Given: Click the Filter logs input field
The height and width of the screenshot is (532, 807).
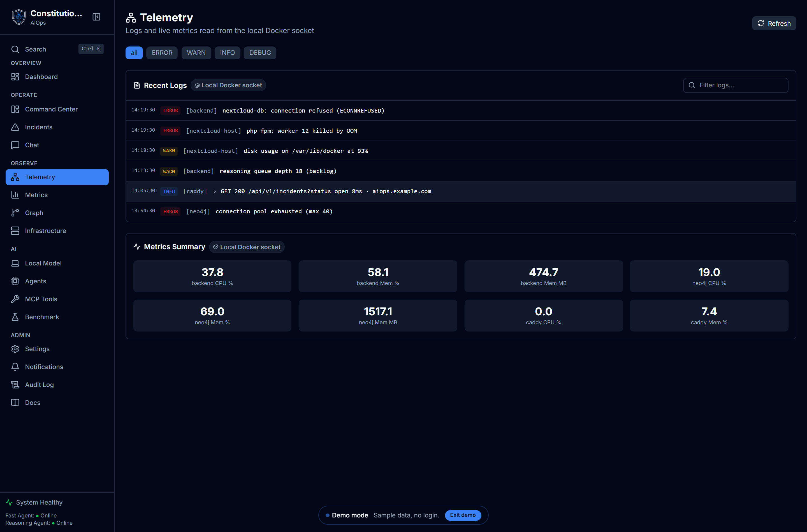Looking at the screenshot, I should click(x=736, y=85).
